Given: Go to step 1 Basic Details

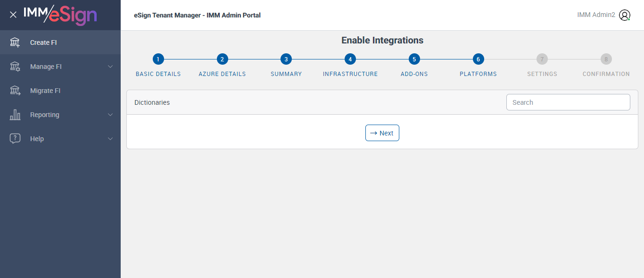Looking at the screenshot, I should tap(158, 59).
